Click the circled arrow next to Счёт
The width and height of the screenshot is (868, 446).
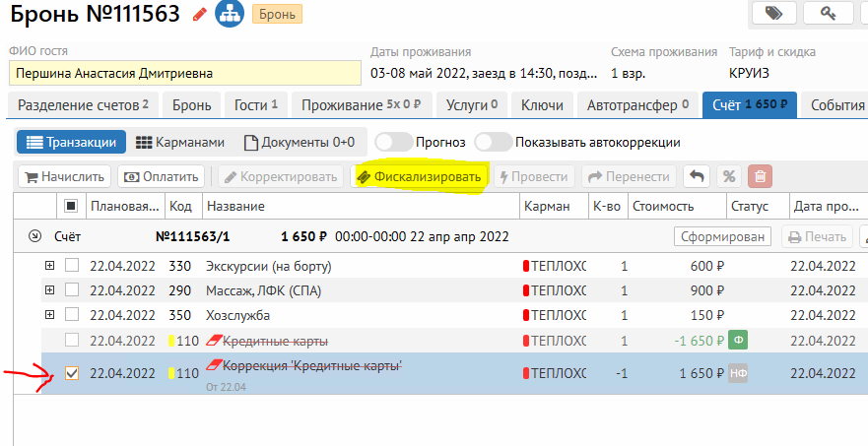(34, 236)
